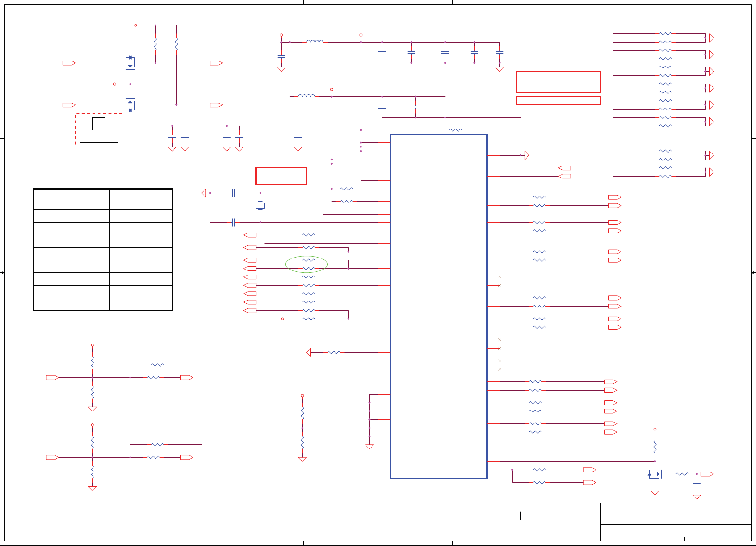Viewport: 756px width, 546px height.
Task: Select the capacitor next to the bottom-right MOSFET output
Action: [697, 484]
